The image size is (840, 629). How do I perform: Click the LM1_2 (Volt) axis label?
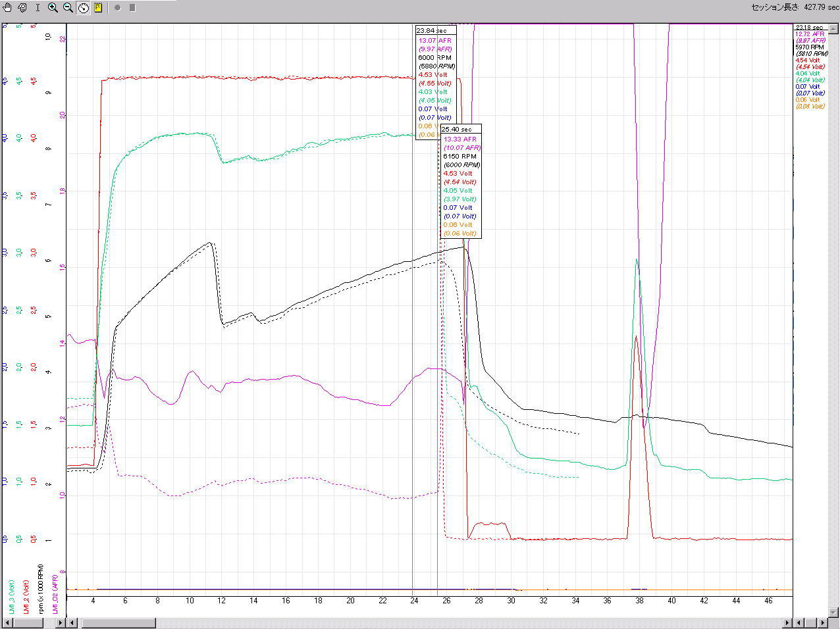pyautogui.click(x=26, y=596)
